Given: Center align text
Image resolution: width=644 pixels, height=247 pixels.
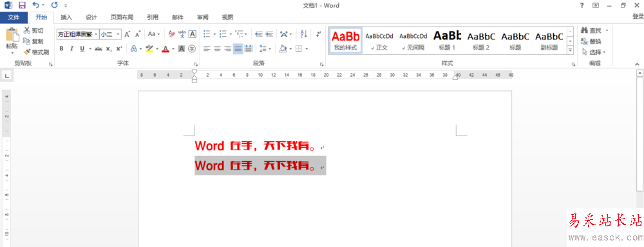Looking at the screenshot, I should click(217, 49).
